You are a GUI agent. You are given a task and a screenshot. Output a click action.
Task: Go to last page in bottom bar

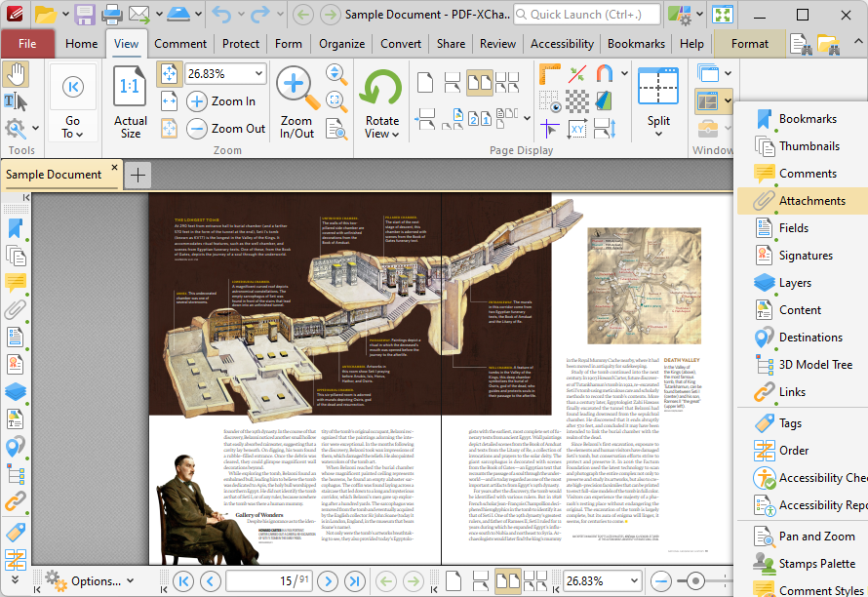click(x=354, y=581)
